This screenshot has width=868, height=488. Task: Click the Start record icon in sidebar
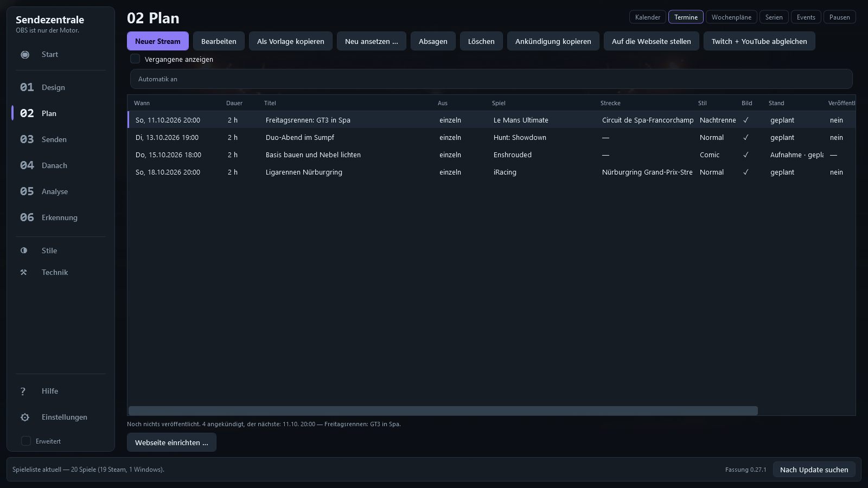pyautogui.click(x=25, y=54)
